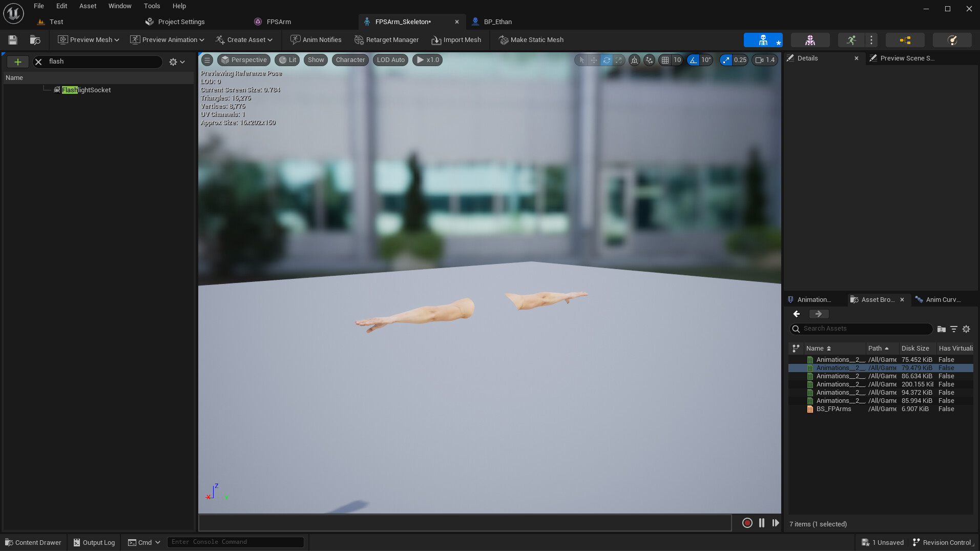Expand the Character viewport menu

pyautogui.click(x=350, y=60)
